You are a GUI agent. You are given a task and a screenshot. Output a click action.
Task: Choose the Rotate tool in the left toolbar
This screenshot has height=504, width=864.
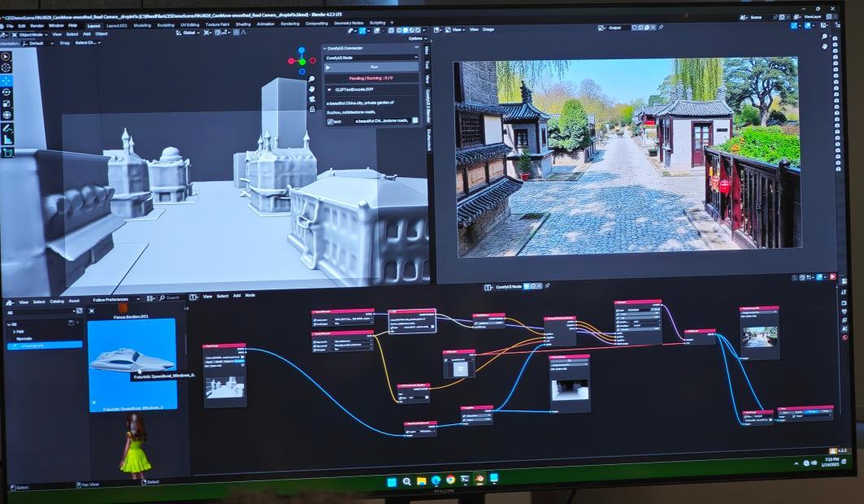[7, 93]
